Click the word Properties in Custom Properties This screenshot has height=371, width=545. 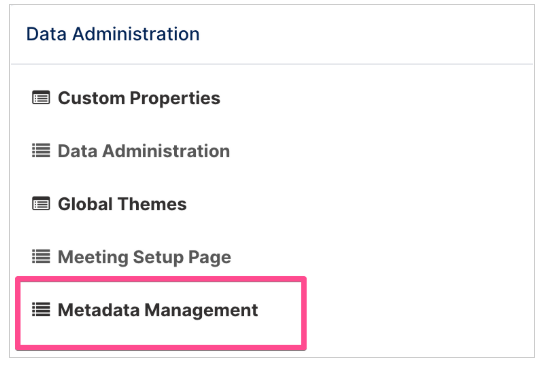tap(175, 98)
